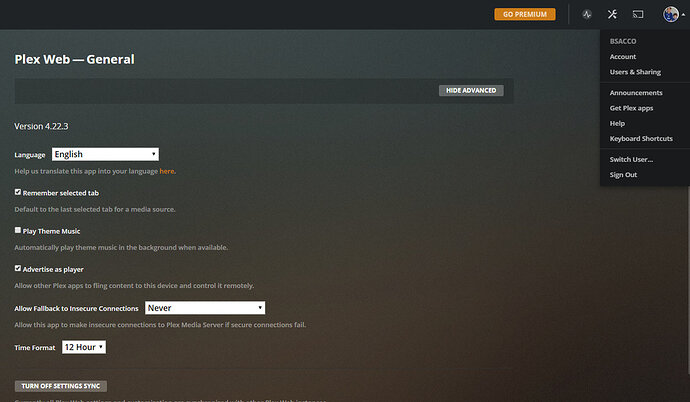The height and width of the screenshot is (402, 690).
Task: Click the Play Theme Music label
Action: coord(51,231)
